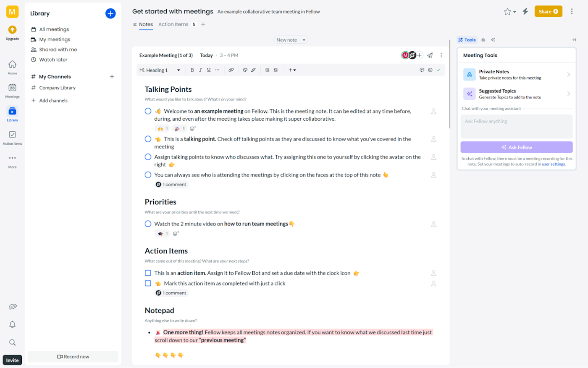The height and width of the screenshot is (368, 588).
Task: Expand Private Notes with its chevron
Action: click(568, 74)
